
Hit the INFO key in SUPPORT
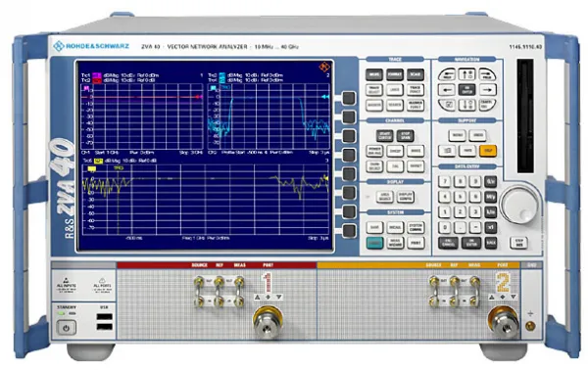pyautogui.click(x=467, y=151)
